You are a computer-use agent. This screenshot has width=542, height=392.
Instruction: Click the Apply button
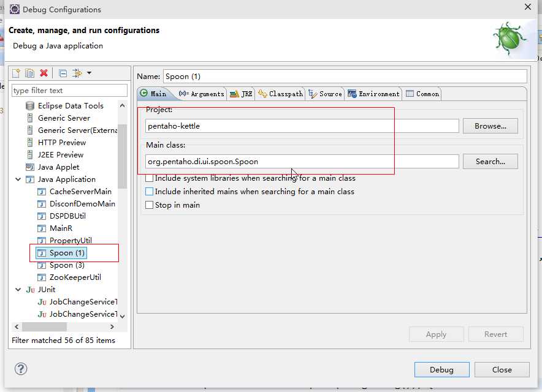(436, 334)
